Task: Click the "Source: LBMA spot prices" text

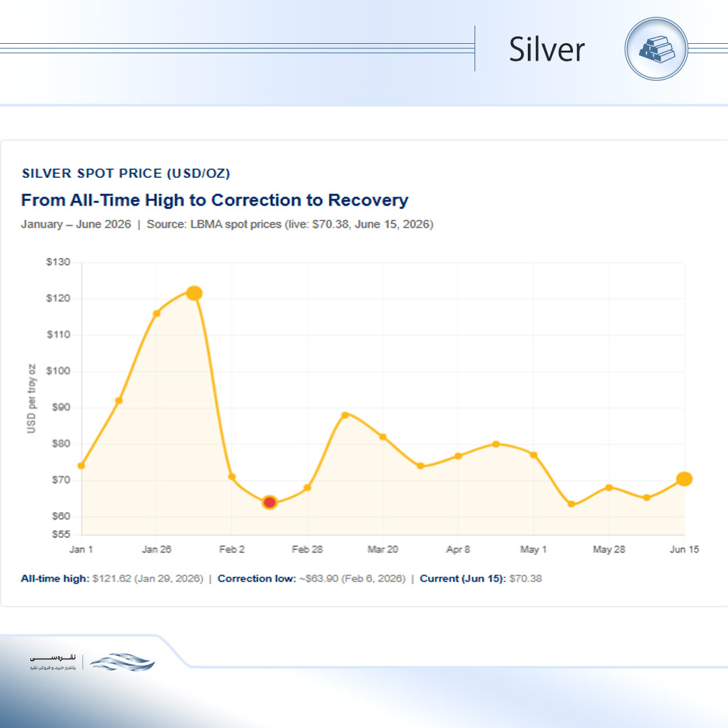Action: tap(214, 224)
